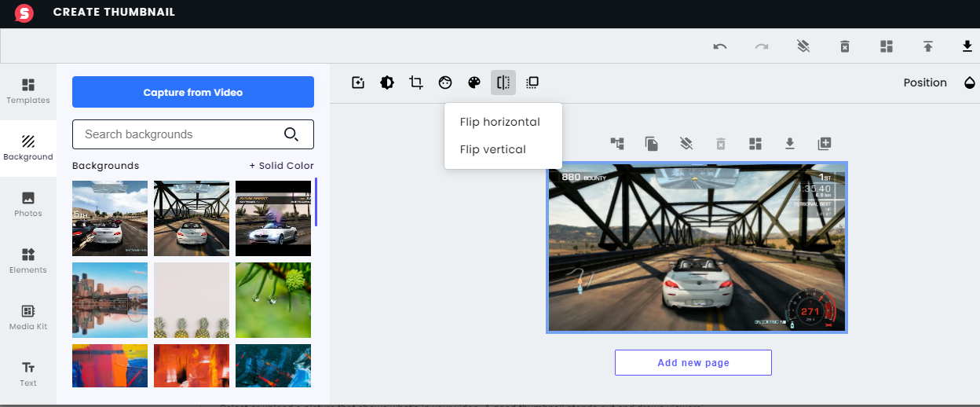Open the Text sidebar tab

pos(28,374)
